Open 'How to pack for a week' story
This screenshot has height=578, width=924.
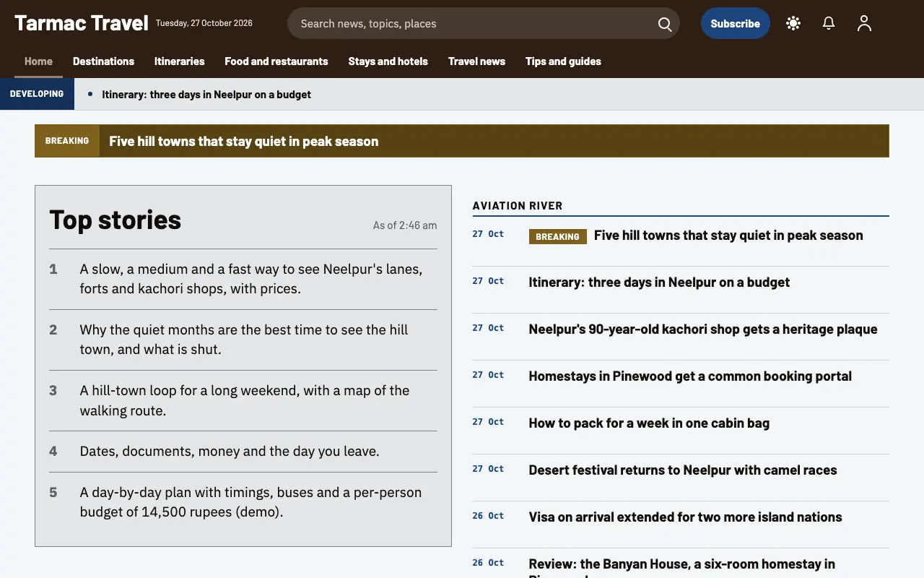[x=649, y=423]
